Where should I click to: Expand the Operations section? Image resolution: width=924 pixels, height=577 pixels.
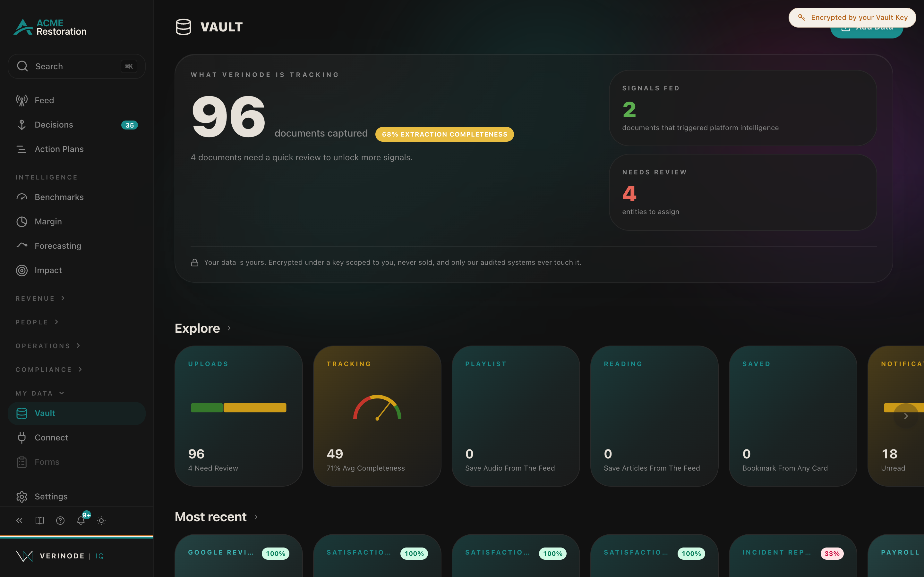pyautogui.click(x=48, y=346)
